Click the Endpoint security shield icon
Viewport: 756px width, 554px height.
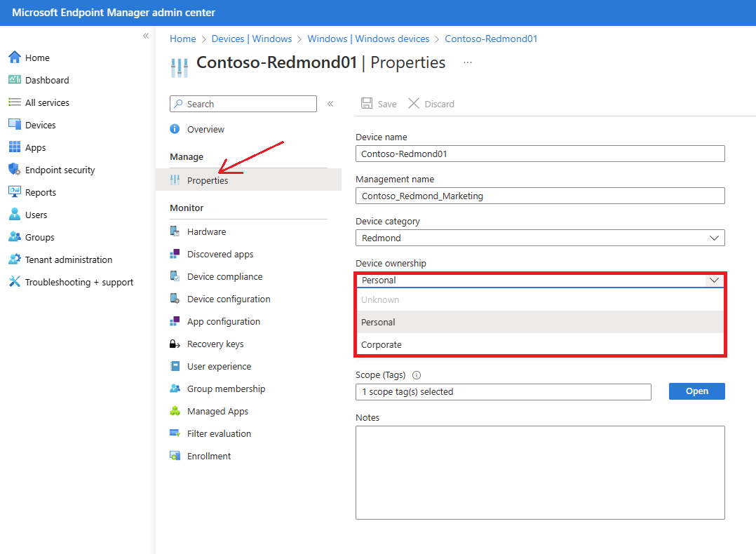point(14,170)
